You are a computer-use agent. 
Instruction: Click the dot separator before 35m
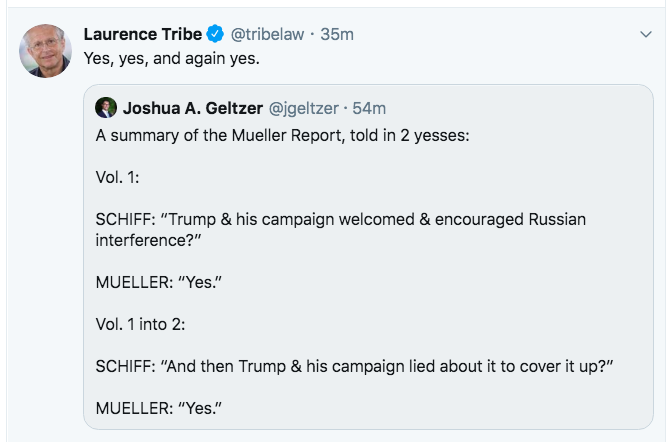[313, 35]
